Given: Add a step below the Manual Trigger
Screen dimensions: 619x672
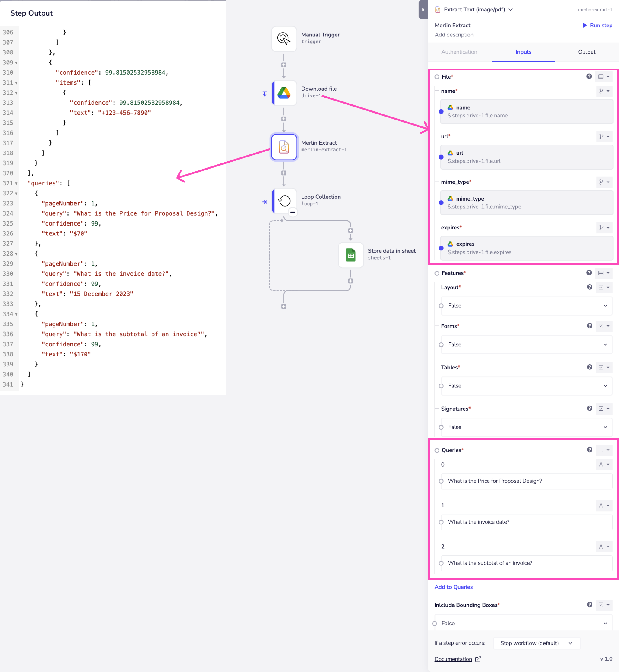Looking at the screenshot, I should [x=284, y=65].
